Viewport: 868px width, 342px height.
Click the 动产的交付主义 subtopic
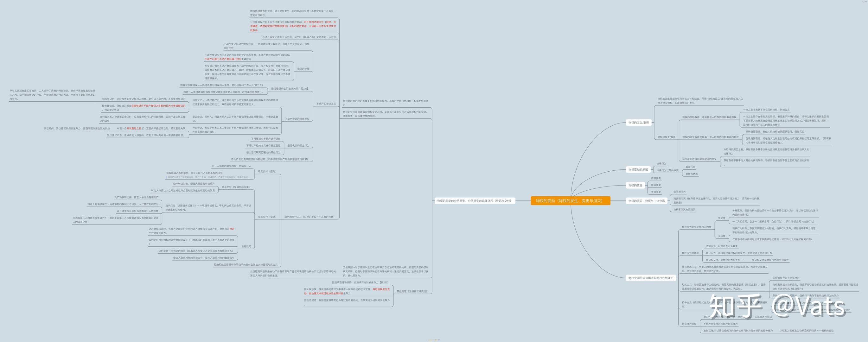(309, 217)
